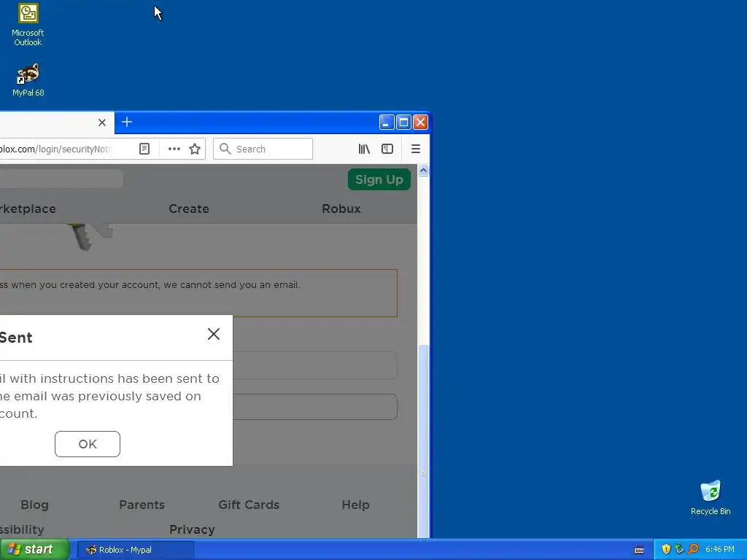This screenshot has width=747, height=560.
Task: Click the Roblox site search box
Action: coord(61,179)
